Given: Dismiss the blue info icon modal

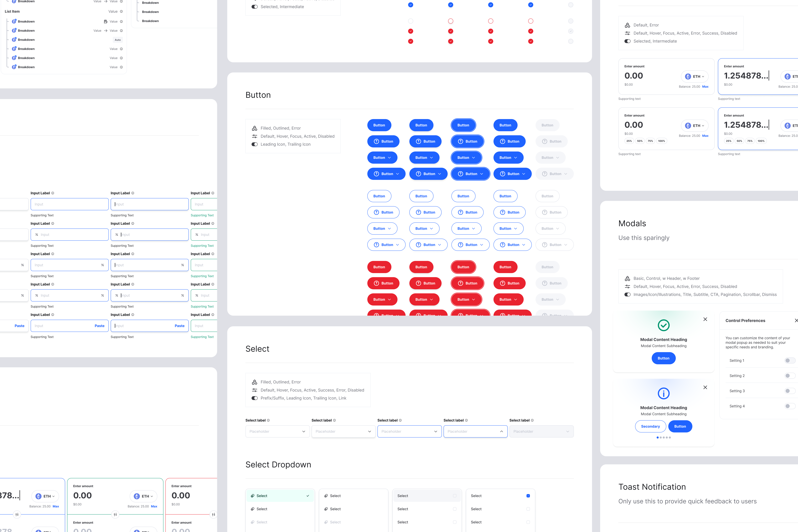Looking at the screenshot, I should pos(705,387).
